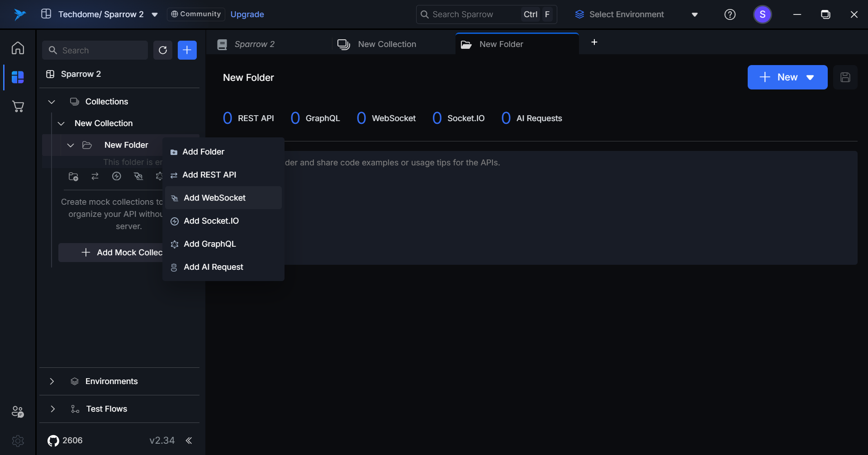Click the save disk icon

[845, 77]
